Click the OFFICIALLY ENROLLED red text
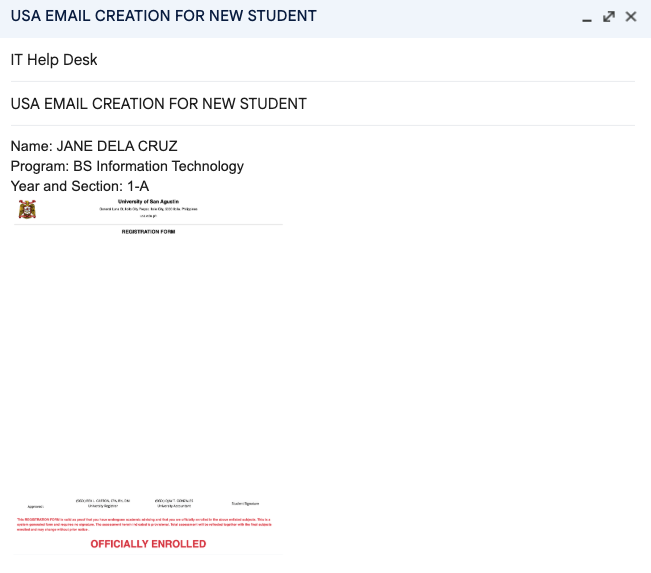The height and width of the screenshot is (573, 651). (x=148, y=544)
